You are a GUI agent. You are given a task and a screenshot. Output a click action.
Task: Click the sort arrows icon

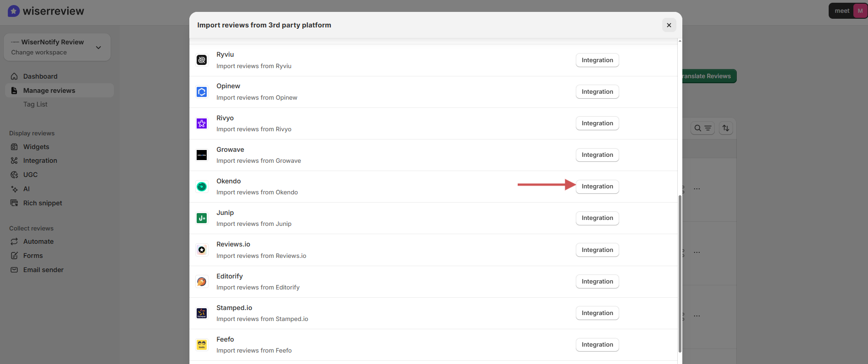726,128
